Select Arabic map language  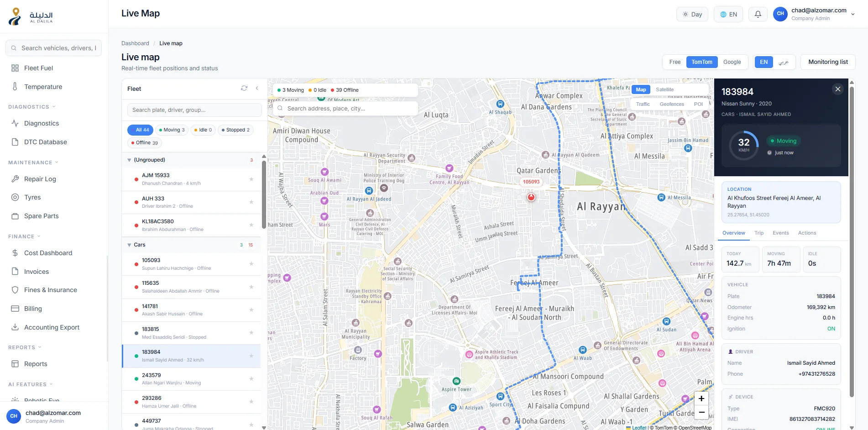pyautogui.click(x=784, y=62)
